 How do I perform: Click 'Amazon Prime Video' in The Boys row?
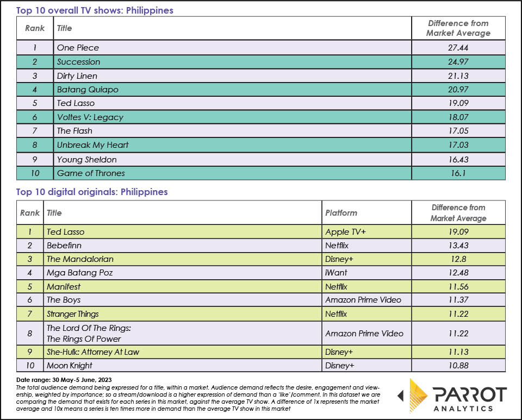(x=363, y=300)
